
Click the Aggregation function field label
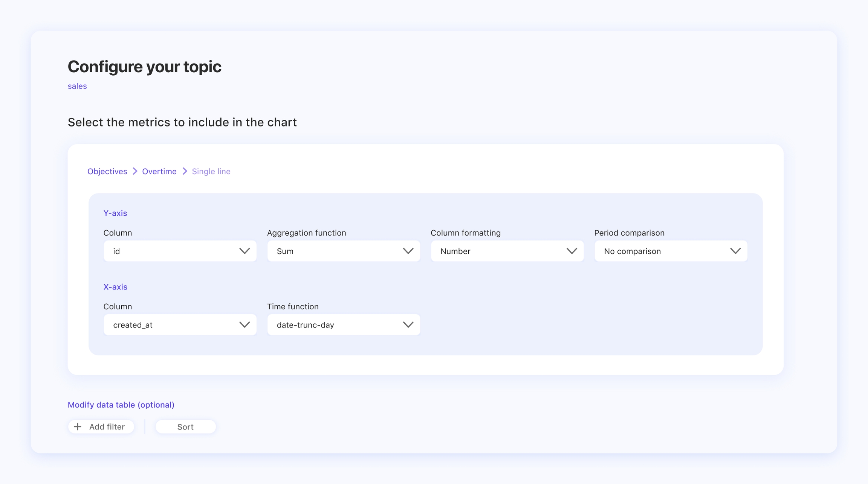point(307,233)
